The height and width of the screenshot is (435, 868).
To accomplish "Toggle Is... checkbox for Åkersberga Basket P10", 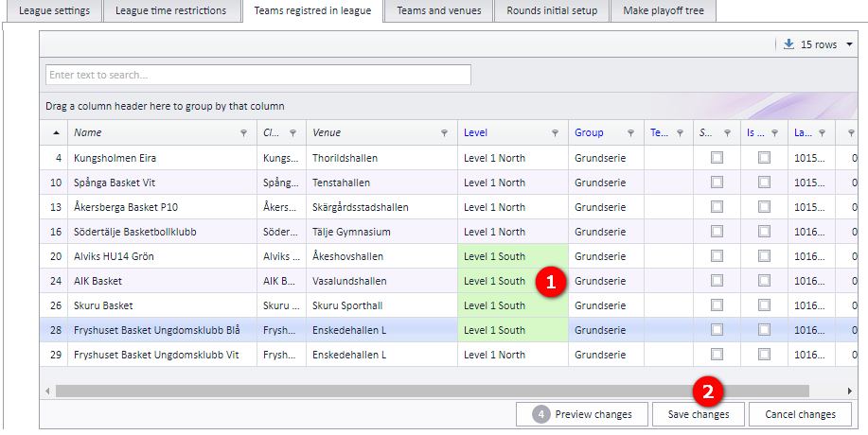I will click(765, 207).
